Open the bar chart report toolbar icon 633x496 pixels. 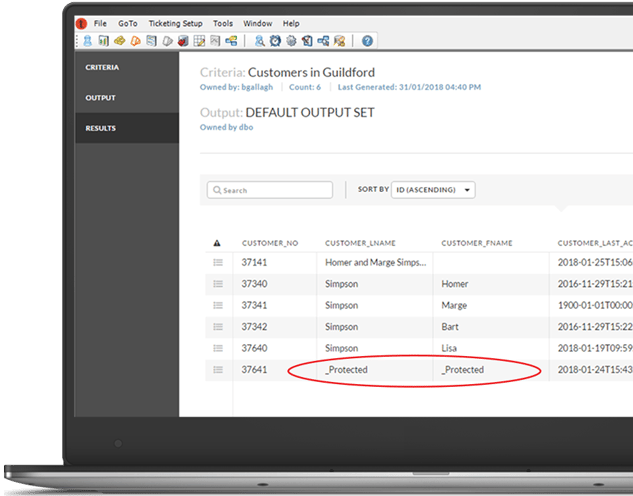104,41
